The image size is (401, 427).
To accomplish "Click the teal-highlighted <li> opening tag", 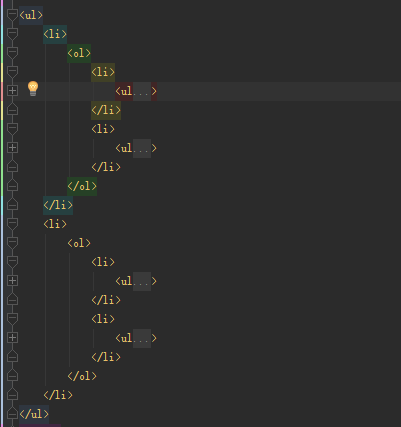I will 55,34.
